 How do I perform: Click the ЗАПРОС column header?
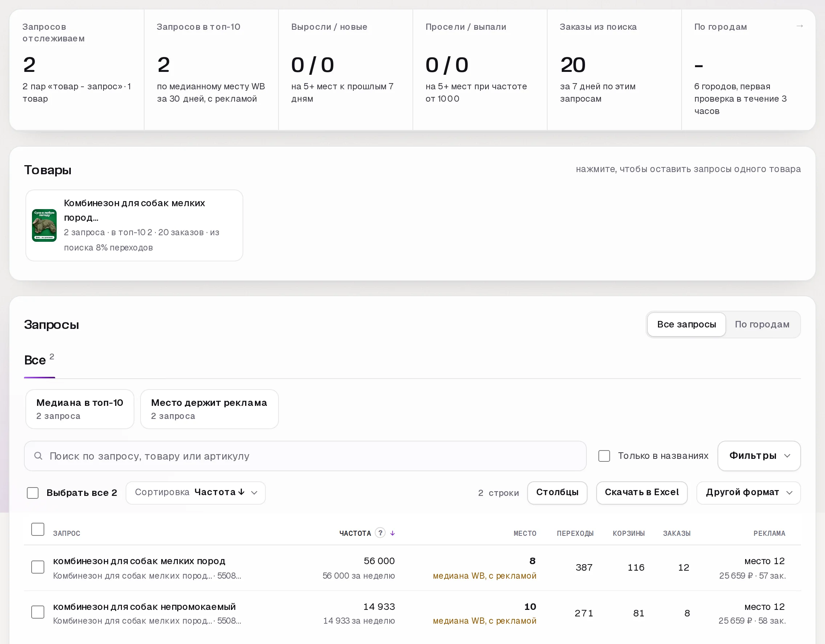[66, 533]
